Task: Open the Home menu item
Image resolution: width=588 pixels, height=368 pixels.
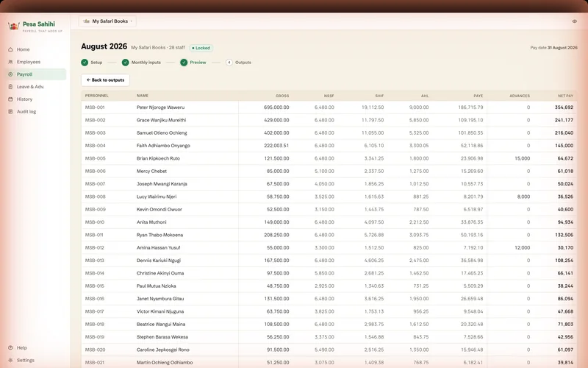Action: [37, 49]
